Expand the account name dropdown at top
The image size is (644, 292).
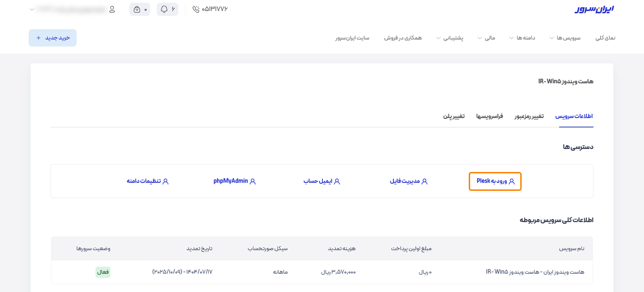click(31, 9)
